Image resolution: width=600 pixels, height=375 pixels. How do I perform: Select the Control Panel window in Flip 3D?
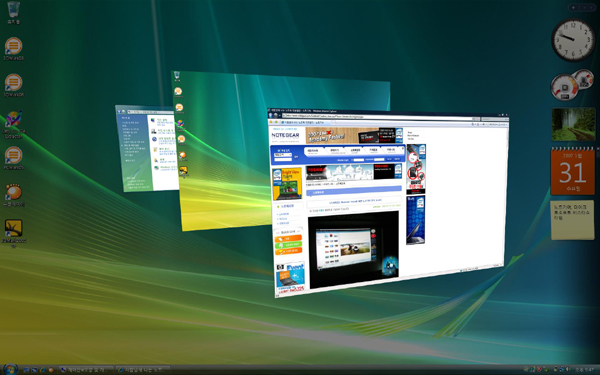point(147,148)
